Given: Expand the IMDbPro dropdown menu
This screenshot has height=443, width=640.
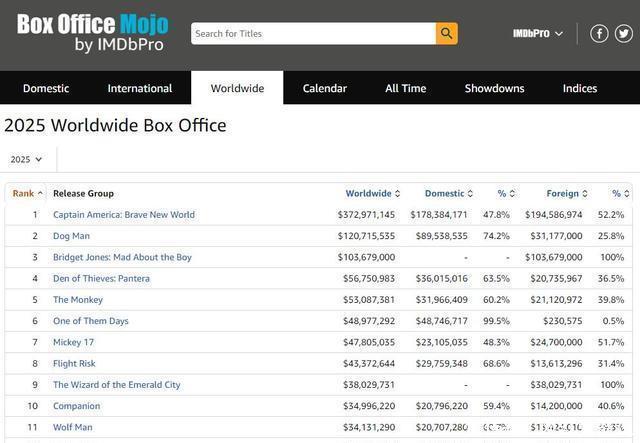Looking at the screenshot, I should point(538,34).
